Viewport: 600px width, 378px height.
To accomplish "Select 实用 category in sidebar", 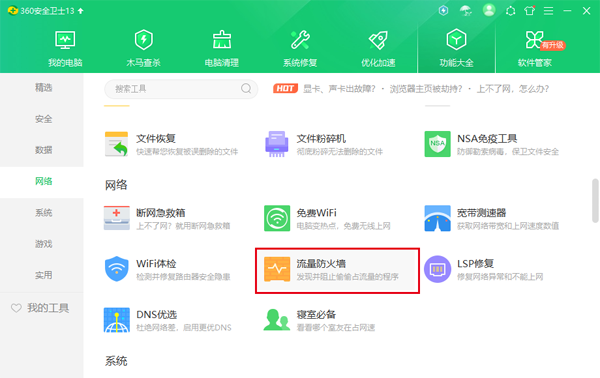I will click(43, 275).
